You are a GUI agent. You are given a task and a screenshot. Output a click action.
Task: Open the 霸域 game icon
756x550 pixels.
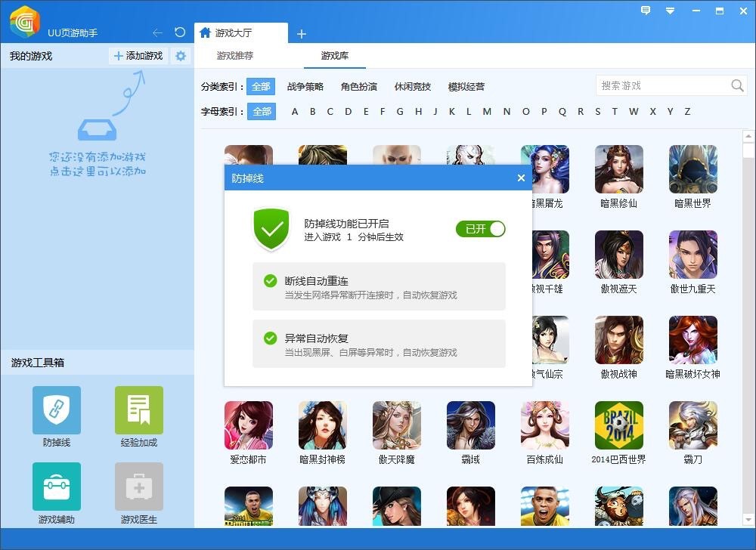click(x=470, y=425)
